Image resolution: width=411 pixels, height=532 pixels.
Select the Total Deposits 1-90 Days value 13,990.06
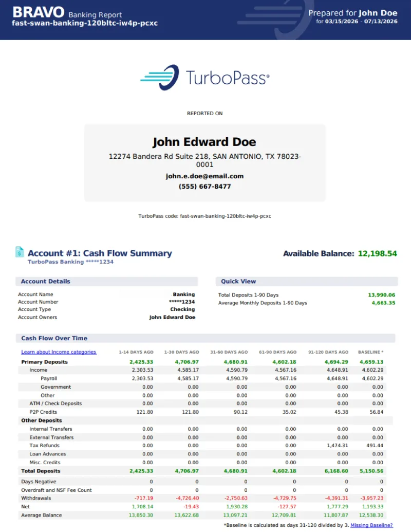coord(382,295)
